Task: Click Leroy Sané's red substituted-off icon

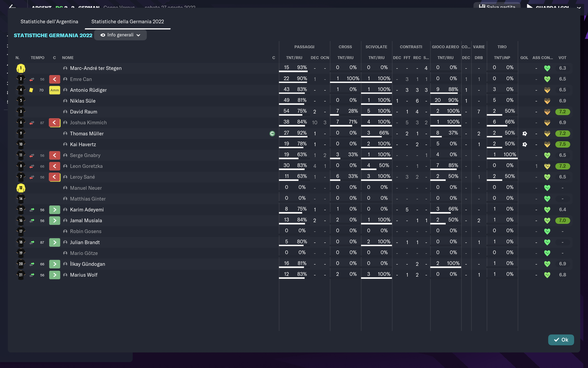Action: click(55, 177)
